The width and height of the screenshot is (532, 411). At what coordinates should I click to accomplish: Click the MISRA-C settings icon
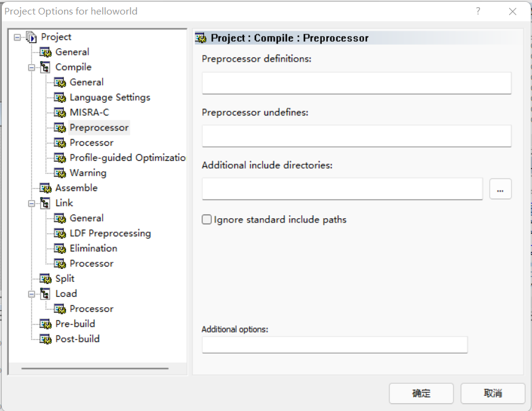tap(60, 112)
